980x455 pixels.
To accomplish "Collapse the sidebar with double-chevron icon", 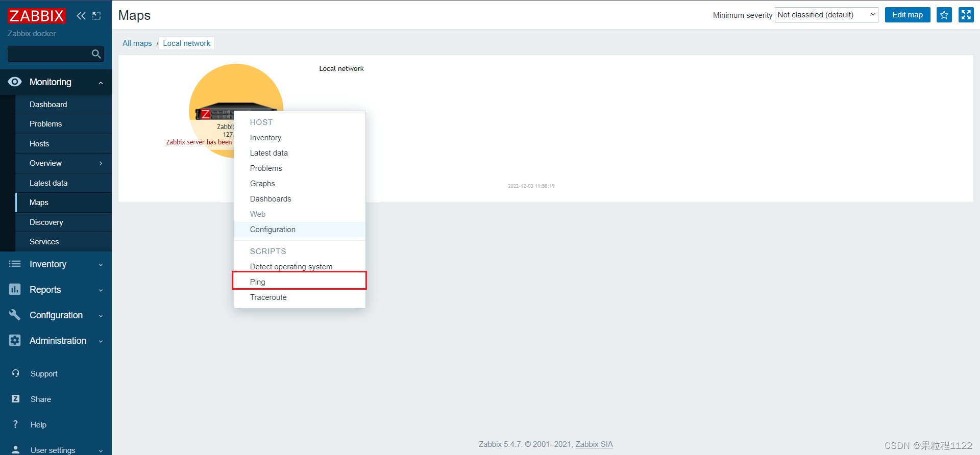I will click(81, 16).
